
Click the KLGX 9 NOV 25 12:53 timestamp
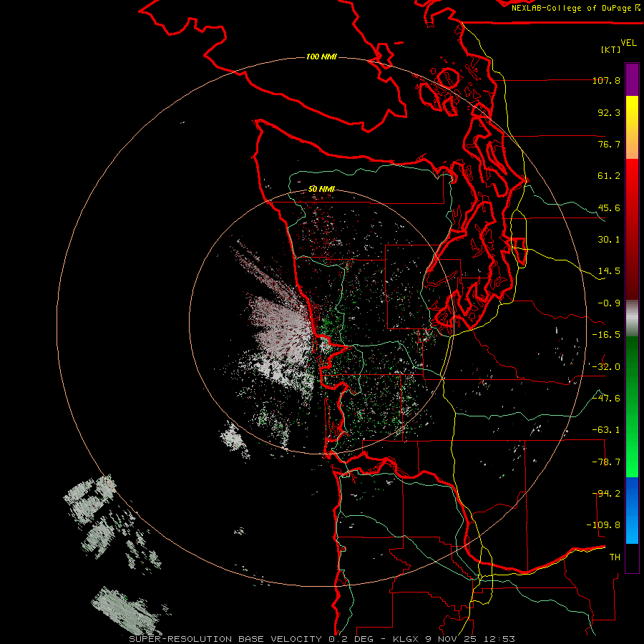pos(454,639)
